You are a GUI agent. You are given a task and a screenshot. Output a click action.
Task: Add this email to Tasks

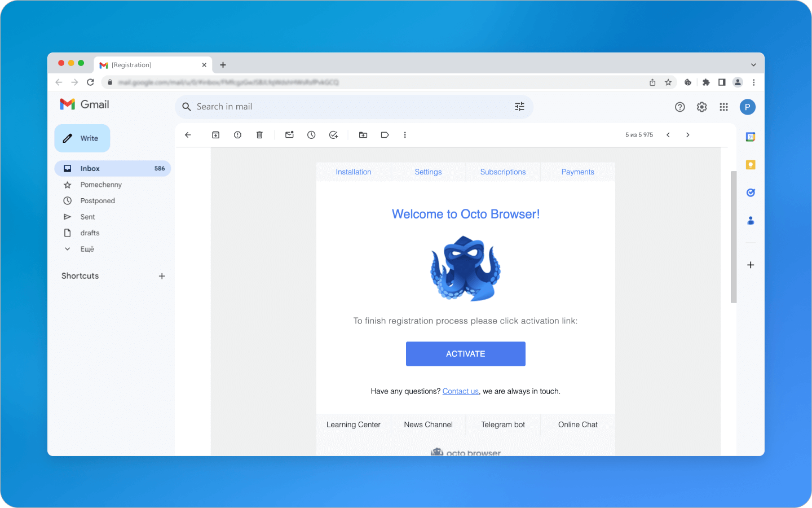(333, 135)
